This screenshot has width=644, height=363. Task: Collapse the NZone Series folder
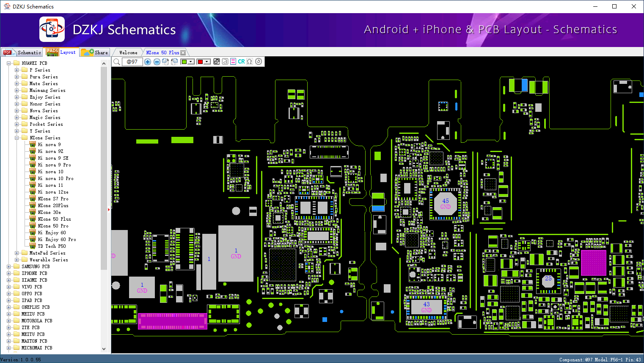[17, 138]
